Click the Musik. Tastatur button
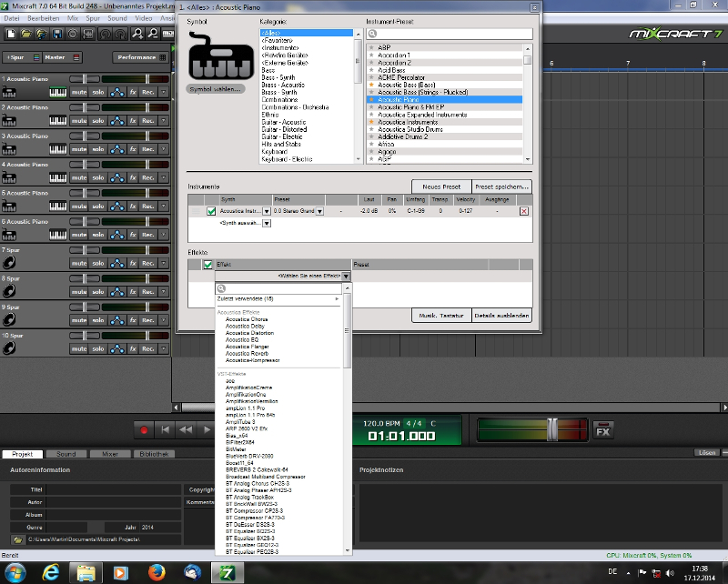 coord(441,316)
